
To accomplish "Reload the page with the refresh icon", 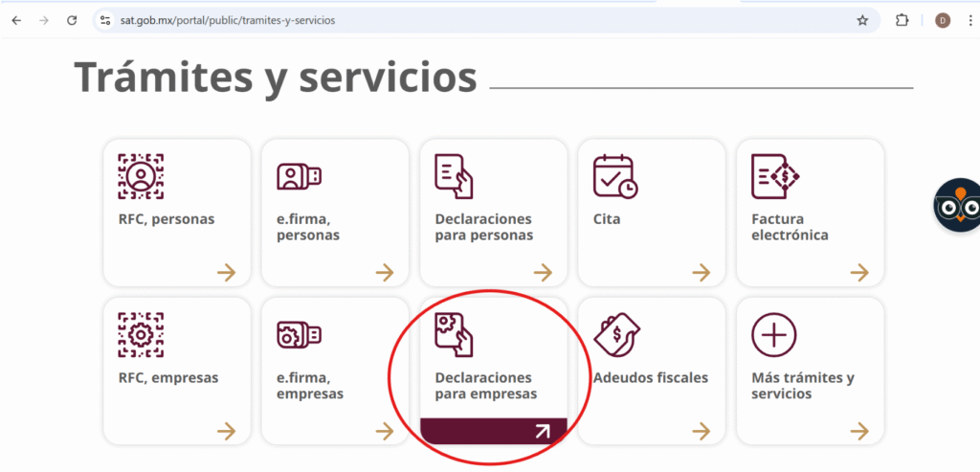I will 72,21.
